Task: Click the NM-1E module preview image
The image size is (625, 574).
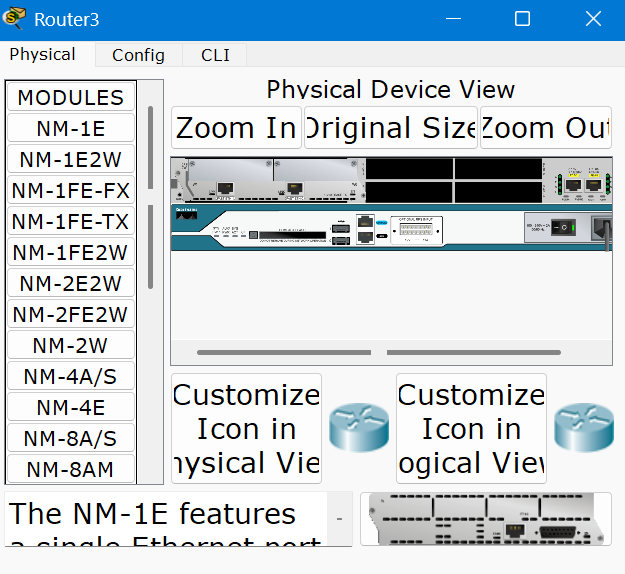Action: 485,519
